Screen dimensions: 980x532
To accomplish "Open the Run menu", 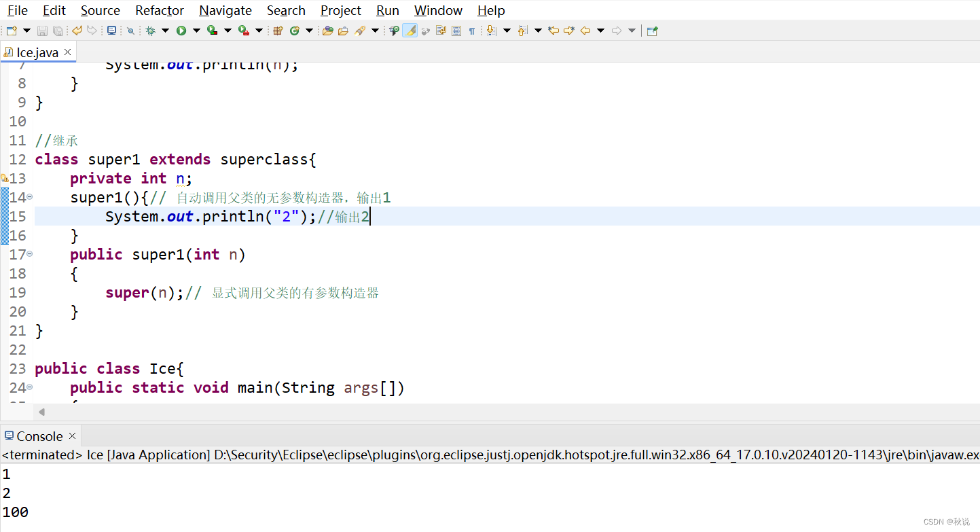I will point(388,10).
